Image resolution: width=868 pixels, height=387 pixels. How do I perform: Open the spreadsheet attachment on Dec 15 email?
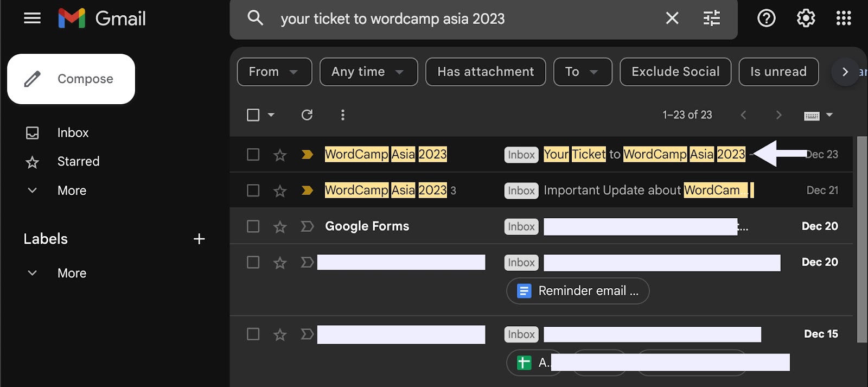(534, 363)
